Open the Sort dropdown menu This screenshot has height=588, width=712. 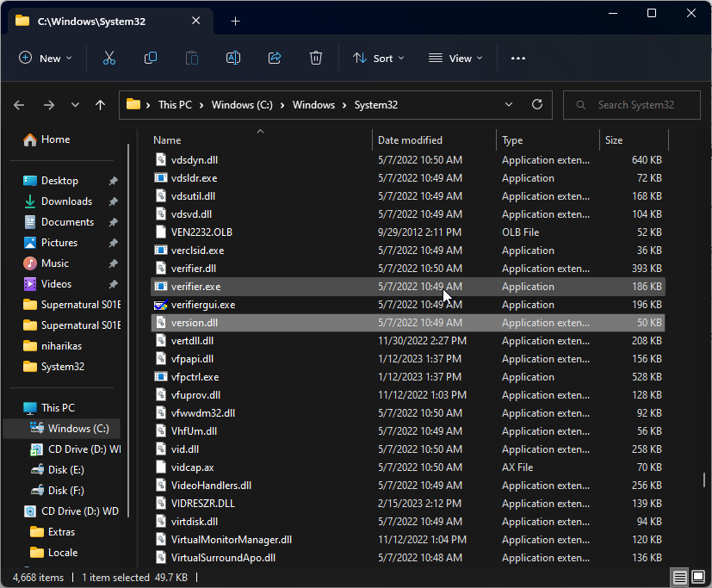tap(378, 58)
